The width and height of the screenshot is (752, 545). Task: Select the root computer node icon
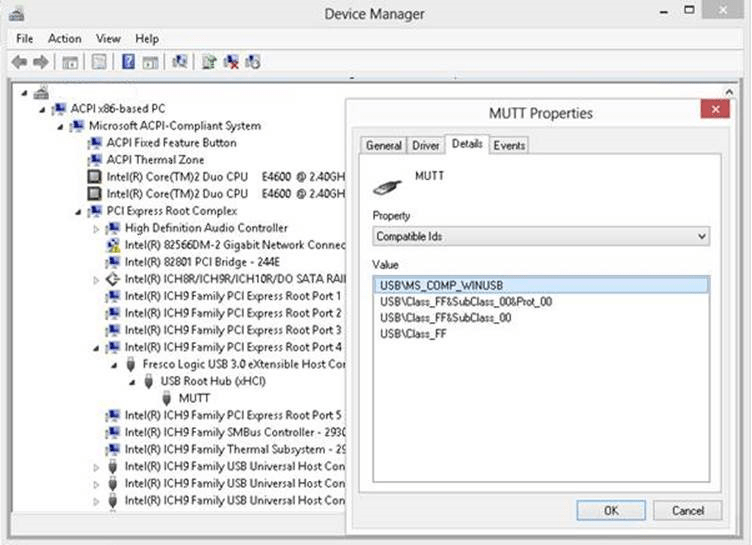pyautogui.click(x=42, y=92)
